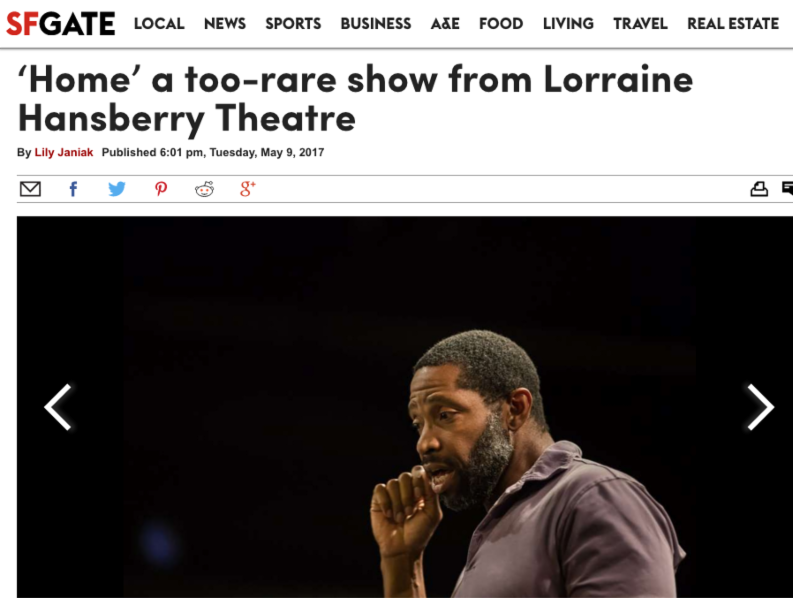Open the Sports section
Viewport: 793px width, 598px height.
293,24
